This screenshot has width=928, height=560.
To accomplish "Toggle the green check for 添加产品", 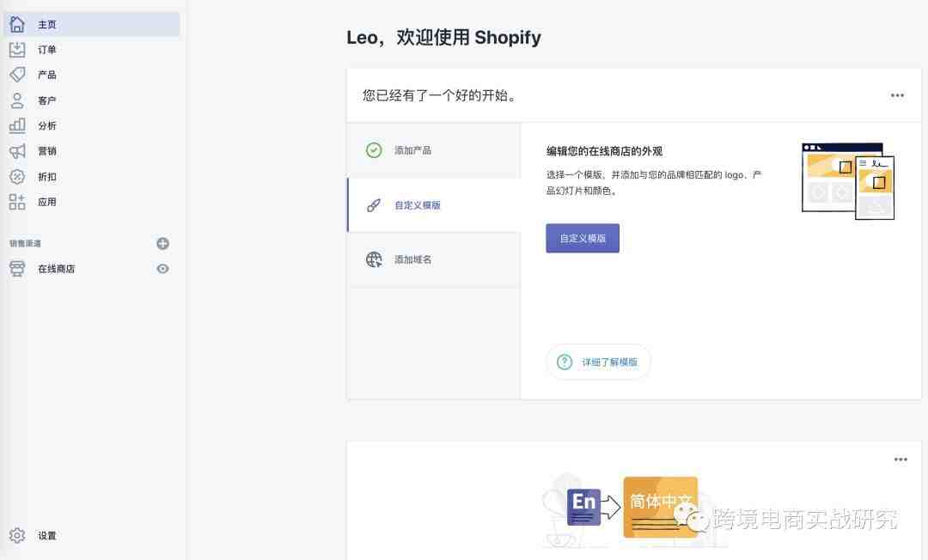I will (374, 150).
